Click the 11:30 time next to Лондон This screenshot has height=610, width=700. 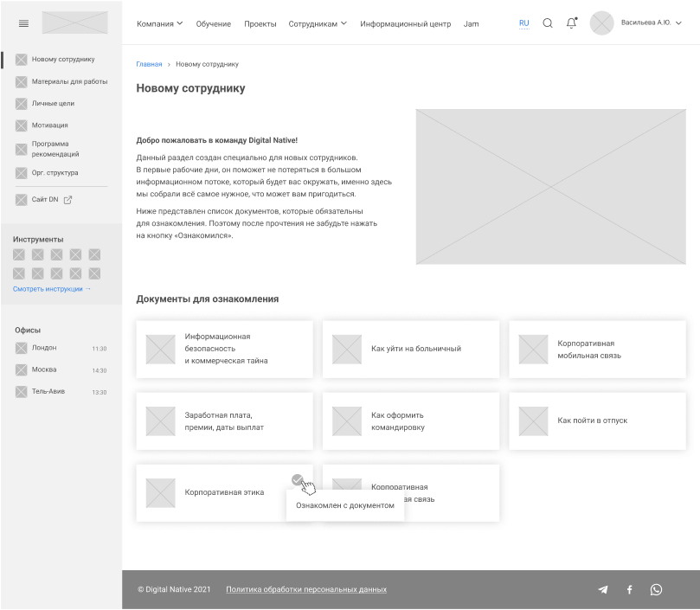click(100, 349)
